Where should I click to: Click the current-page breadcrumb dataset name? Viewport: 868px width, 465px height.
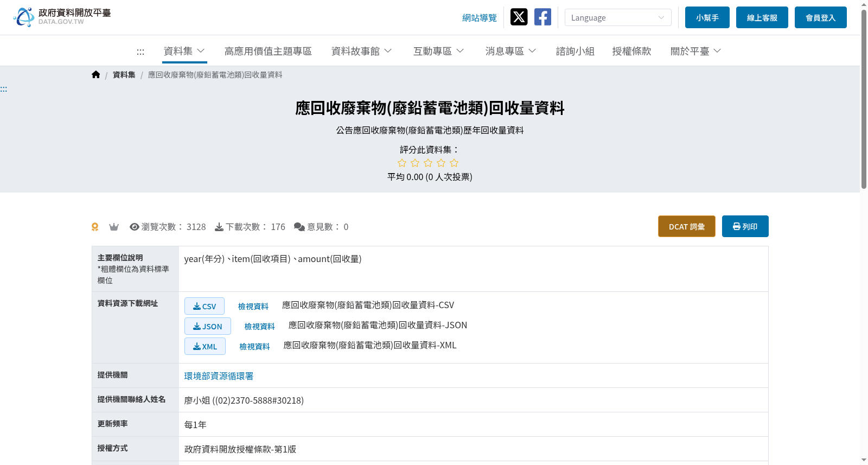coord(215,75)
